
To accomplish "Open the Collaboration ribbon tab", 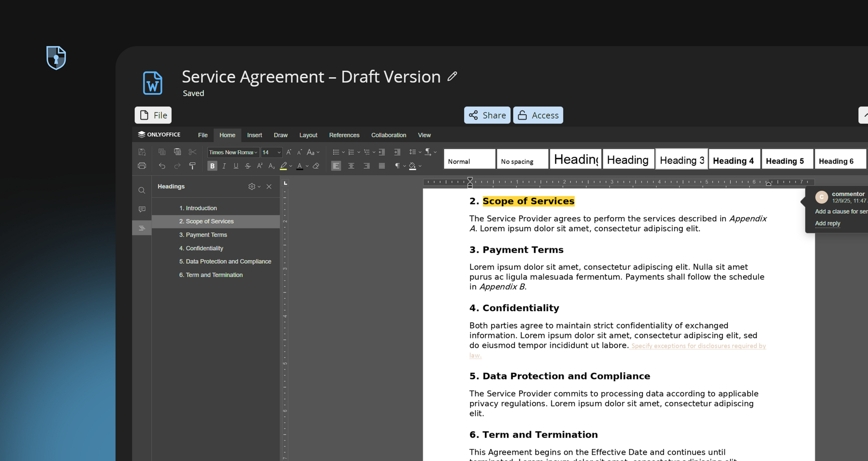I will point(388,135).
